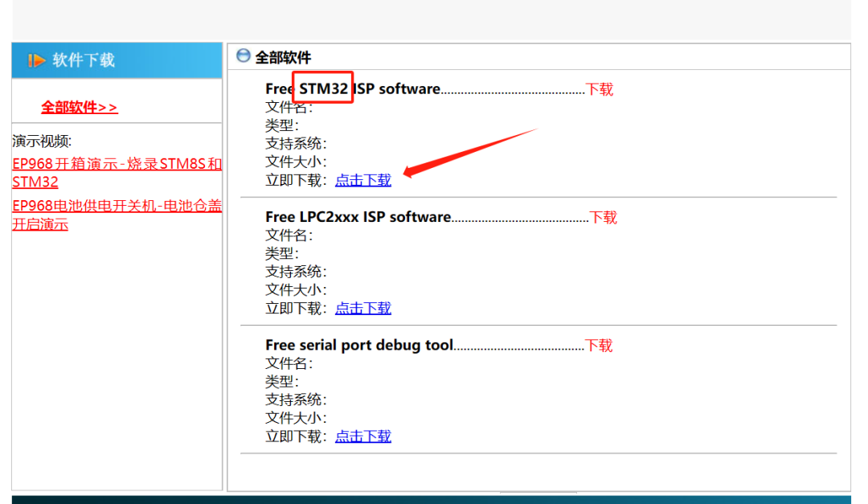The height and width of the screenshot is (504, 868).
Task: Click red 下载 next to serial port debug tool
Action: (x=599, y=346)
